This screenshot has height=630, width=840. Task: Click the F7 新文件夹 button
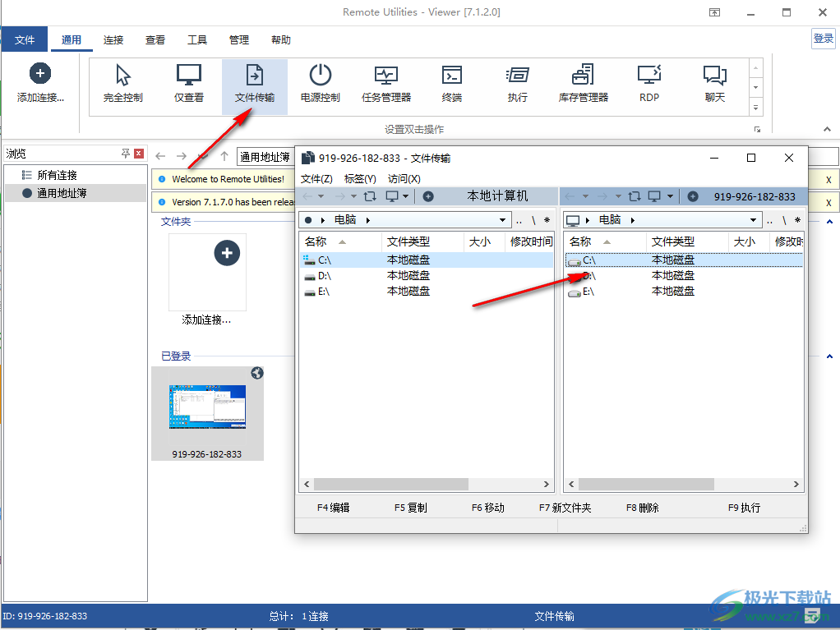[x=565, y=508]
